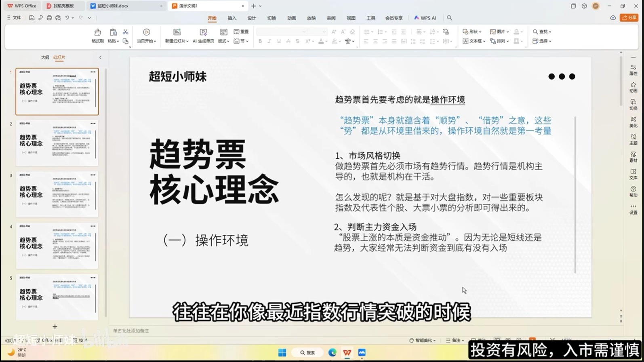The height and width of the screenshot is (362, 644).
Task: Start slideshow from current slide icon
Action: pyautogui.click(x=146, y=32)
